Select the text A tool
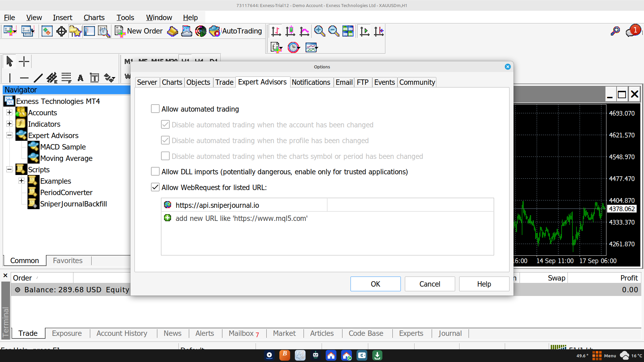The image size is (644, 362). tap(80, 78)
